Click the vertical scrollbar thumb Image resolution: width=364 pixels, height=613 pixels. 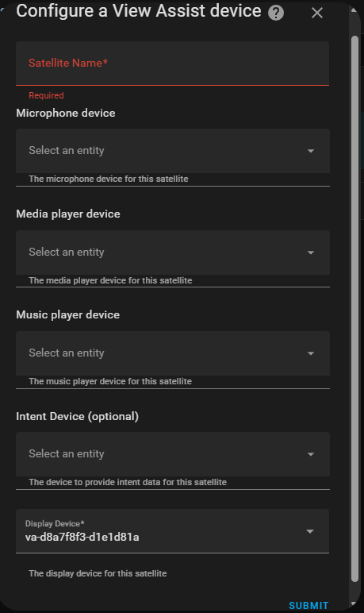(x=354, y=309)
